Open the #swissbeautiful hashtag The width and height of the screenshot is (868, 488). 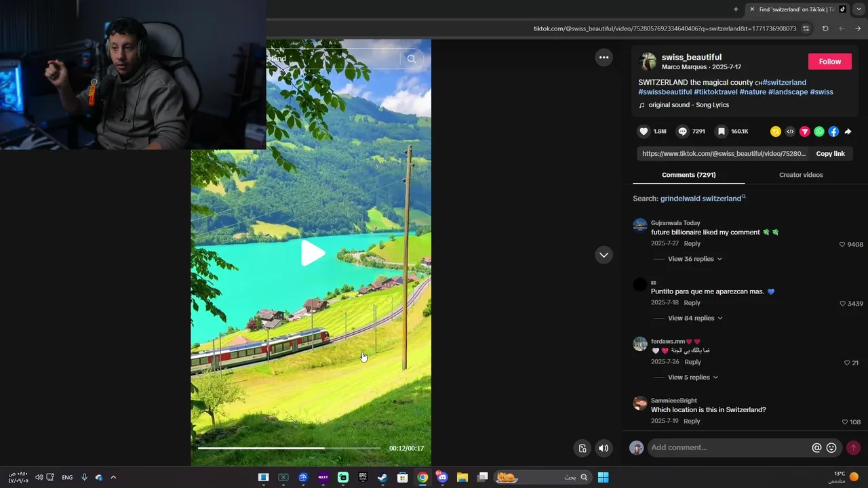(x=665, y=92)
